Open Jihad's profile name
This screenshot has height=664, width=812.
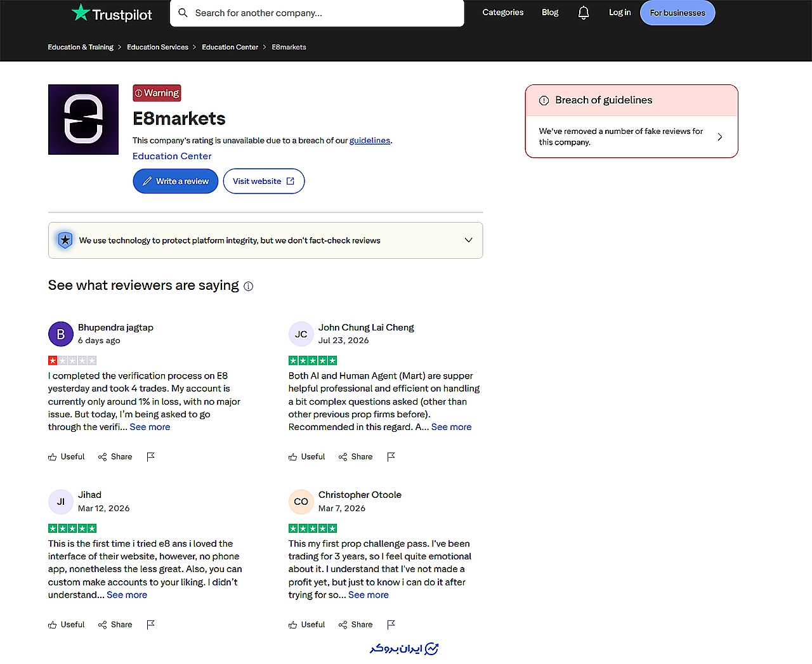click(x=89, y=495)
